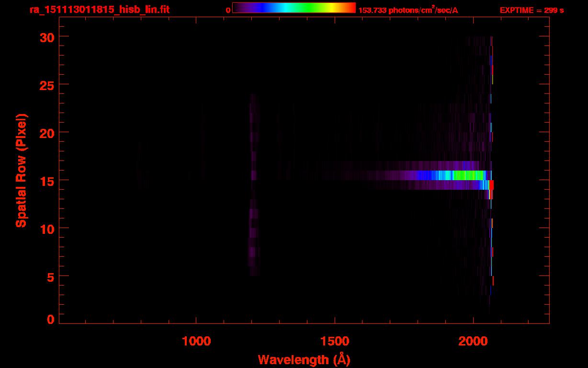This screenshot has height=368, width=588.
Task: Click the 153.733 photons/cm²/sec/A label
Action: coord(408,11)
